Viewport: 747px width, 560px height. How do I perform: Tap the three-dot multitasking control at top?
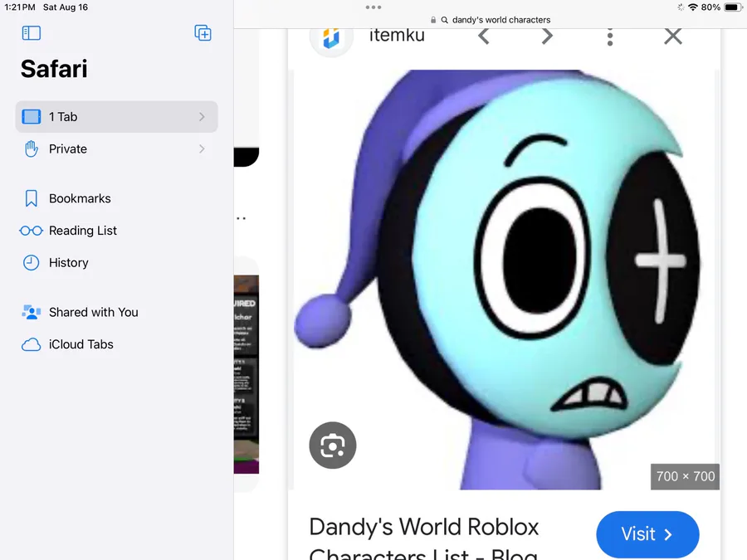coord(373,7)
